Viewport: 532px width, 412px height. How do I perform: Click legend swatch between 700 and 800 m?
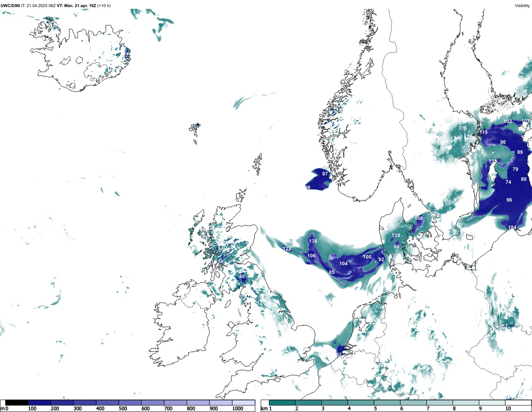[x=175, y=402]
